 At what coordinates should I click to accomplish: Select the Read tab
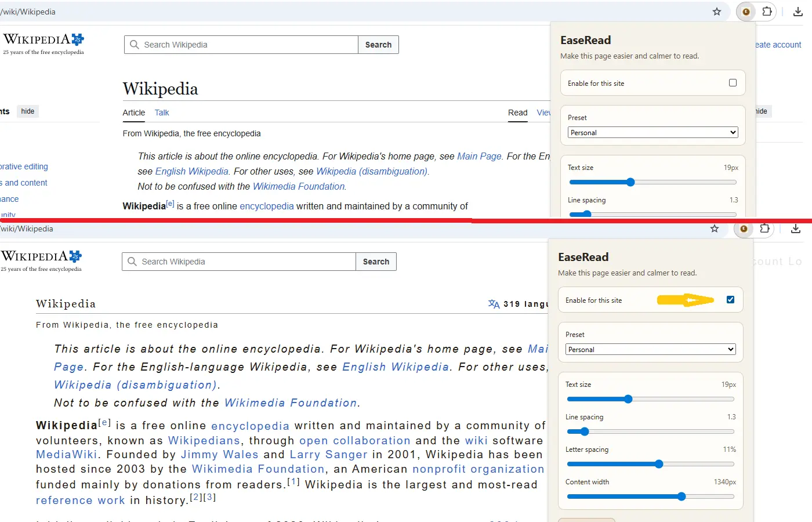[x=518, y=113]
